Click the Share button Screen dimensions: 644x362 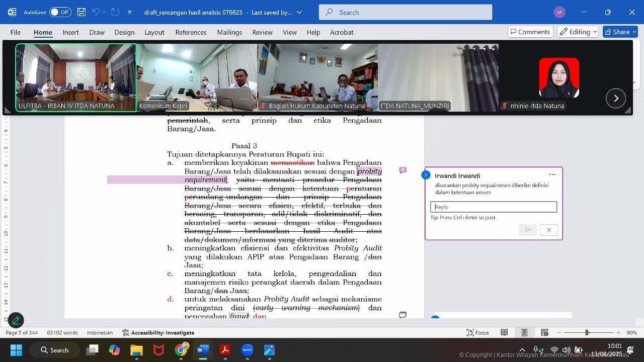coord(620,32)
